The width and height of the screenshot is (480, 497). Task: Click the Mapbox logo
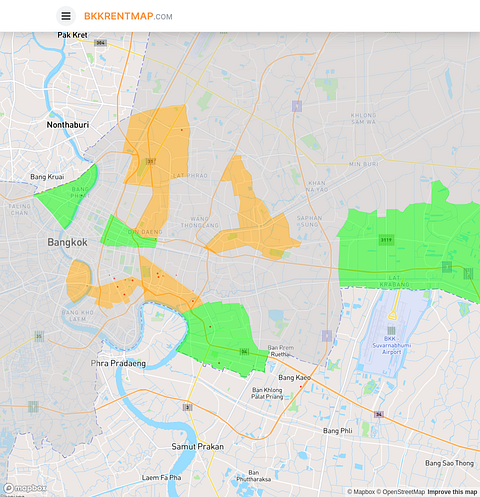(x=26, y=488)
